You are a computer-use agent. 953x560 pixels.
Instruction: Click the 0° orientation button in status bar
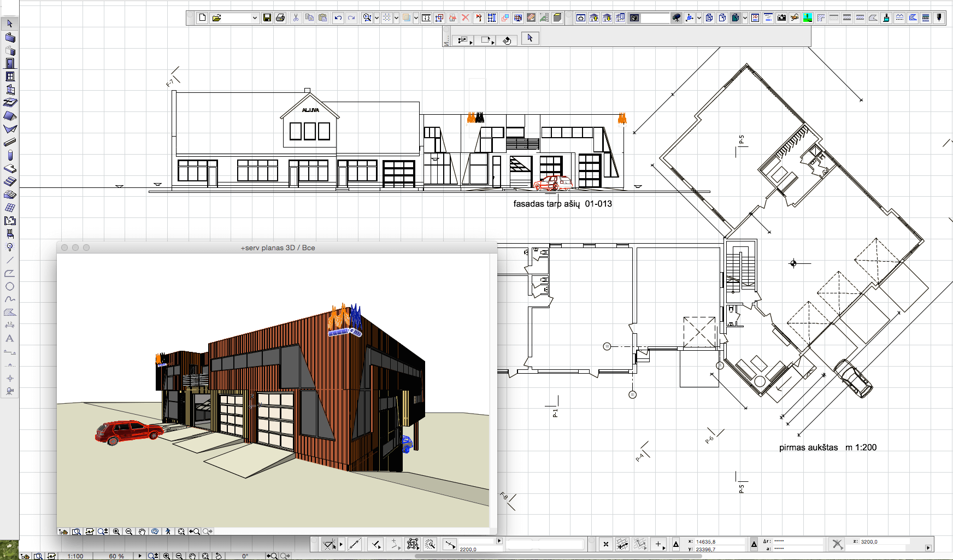click(245, 556)
